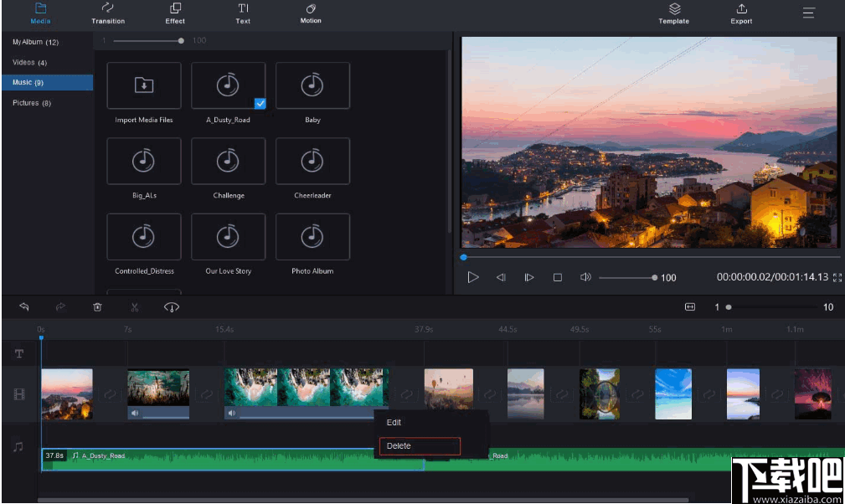The width and height of the screenshot is (845, 504).
Task: Delete the selected clip with the trash icon
Action: (x=97, y=307)
